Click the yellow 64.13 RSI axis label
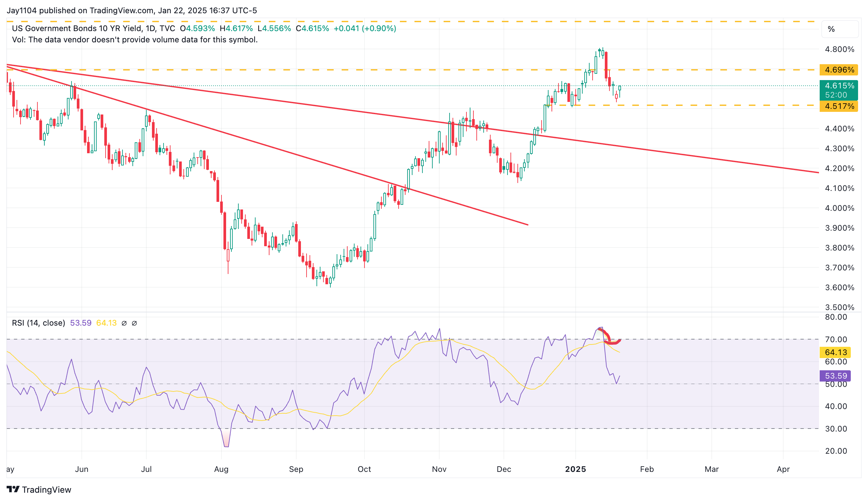This screenshot has width=868, height=501. point(835,352)
